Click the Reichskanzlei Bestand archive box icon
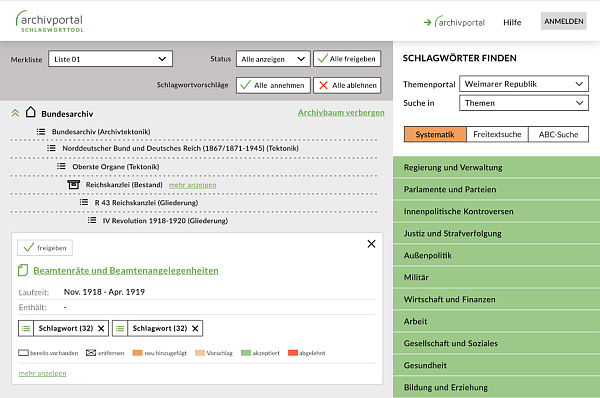The width and height of the screenshot is (600, 398). (73, 184)
